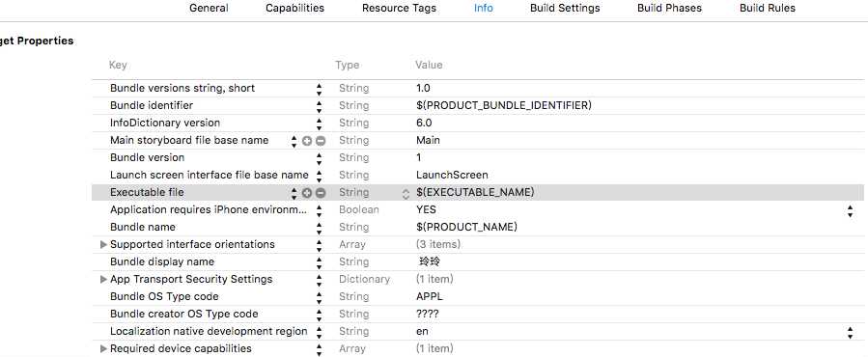The image size is (868, 357).
Task: Delete the Executable file row
Action: pos(321,193)
